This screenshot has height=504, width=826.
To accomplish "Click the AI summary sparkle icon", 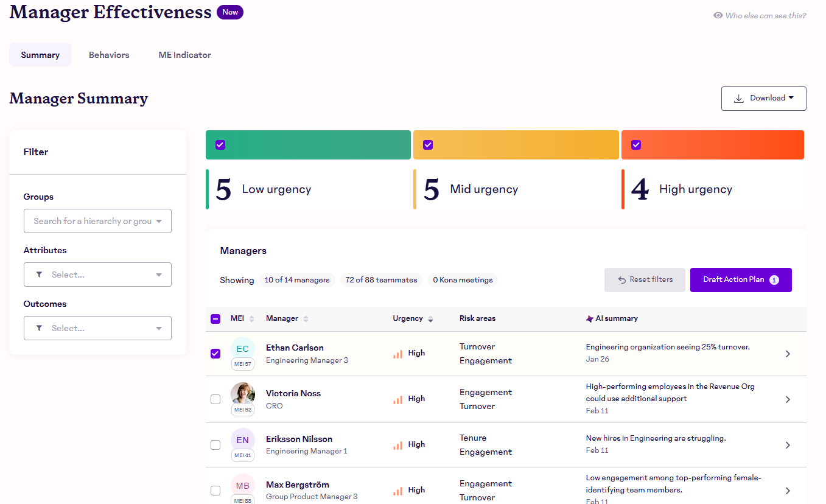I will (x=589, y=318).
